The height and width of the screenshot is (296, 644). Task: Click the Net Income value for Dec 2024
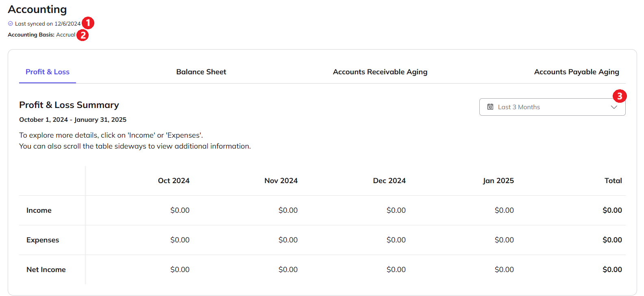point(396,270)
